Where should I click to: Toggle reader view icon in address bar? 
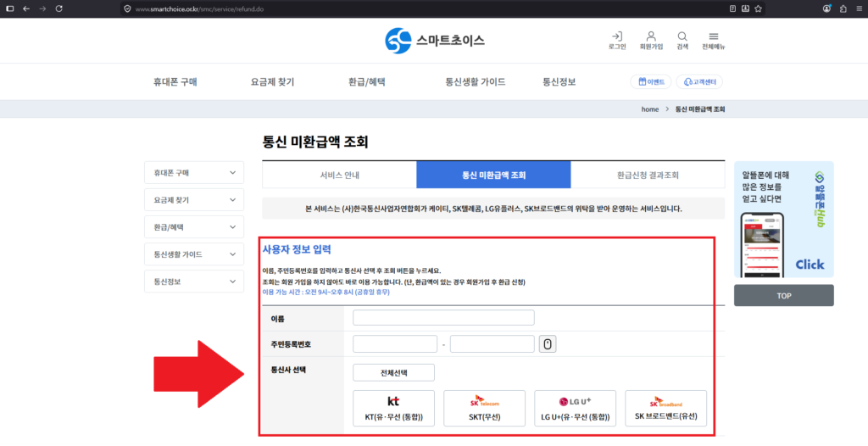click(x=733, y=8)
